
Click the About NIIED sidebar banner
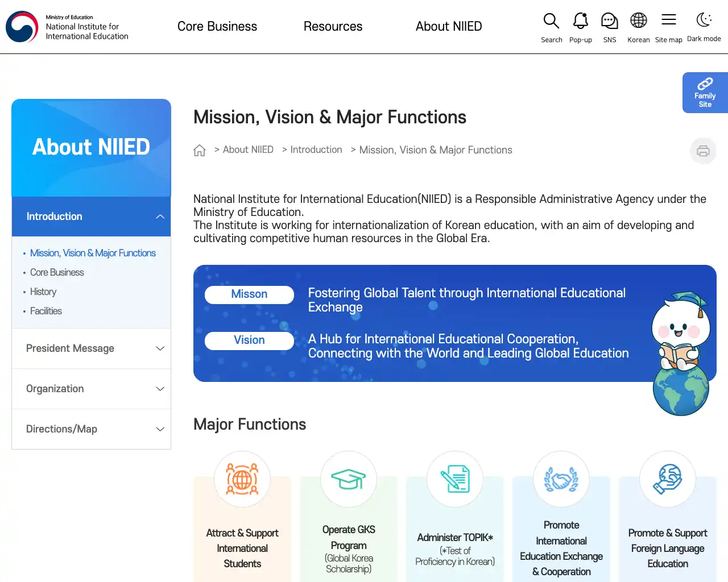coord(91,148)
